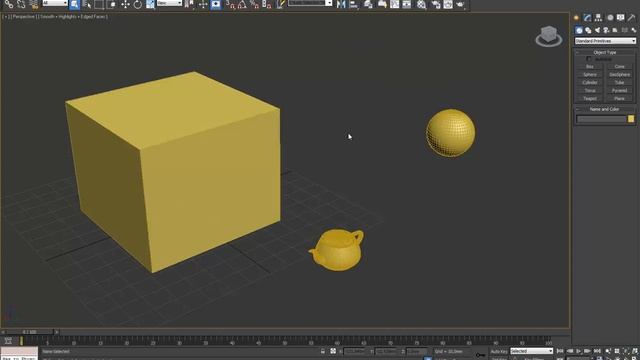Select Geometry category in Create panel
Viewport: 640px width, 360px height.
tap(579, 30)
